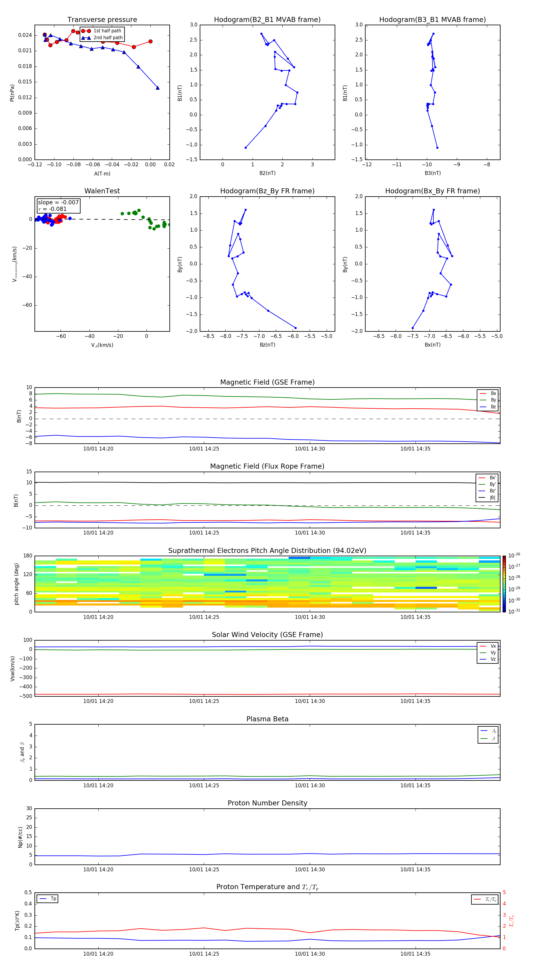The height and width of the screenshot is (980, 535).
Task: Click the 'Magnetic Field (GSE Frame)' title
Action: point(267,382)
